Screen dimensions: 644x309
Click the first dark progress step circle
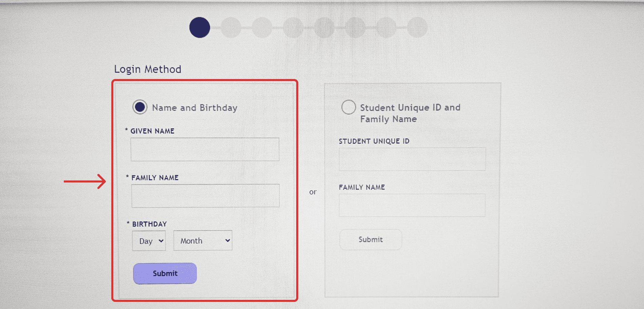point(200,27)
